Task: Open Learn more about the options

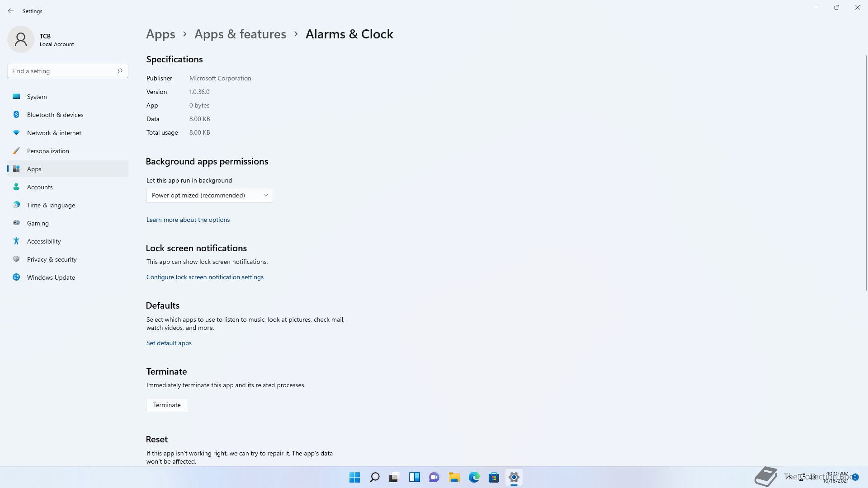Action: pyautogui.click(x=188, y=220)
